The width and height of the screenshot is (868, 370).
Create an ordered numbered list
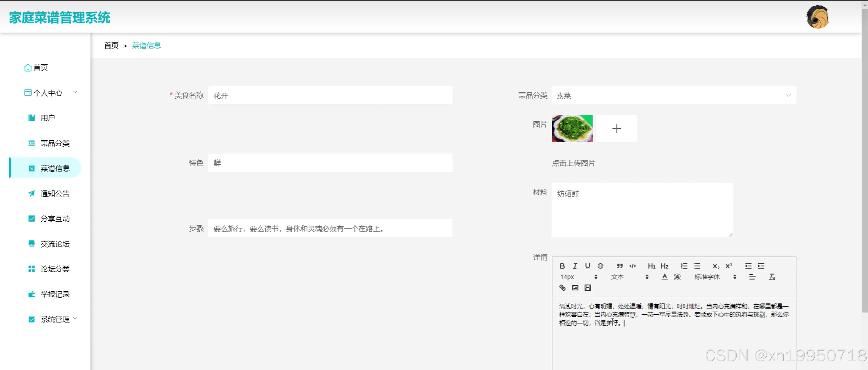pyautogui.click(x=684, y=266)
